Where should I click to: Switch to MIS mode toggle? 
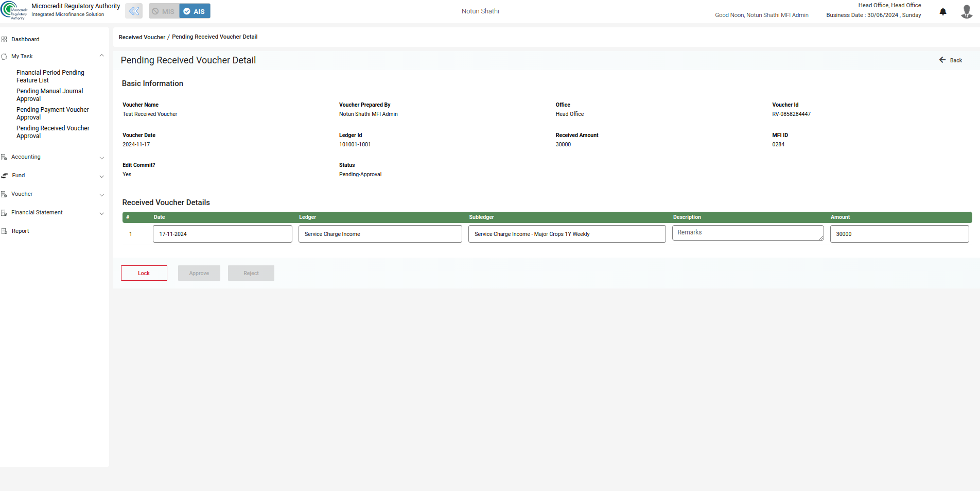(x=164, y=11)
